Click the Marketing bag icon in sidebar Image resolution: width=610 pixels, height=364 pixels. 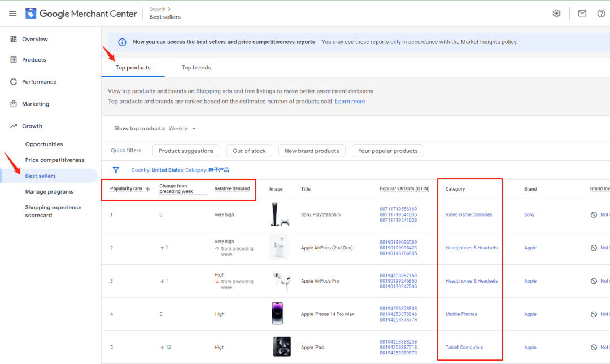(x=14, y=104)
